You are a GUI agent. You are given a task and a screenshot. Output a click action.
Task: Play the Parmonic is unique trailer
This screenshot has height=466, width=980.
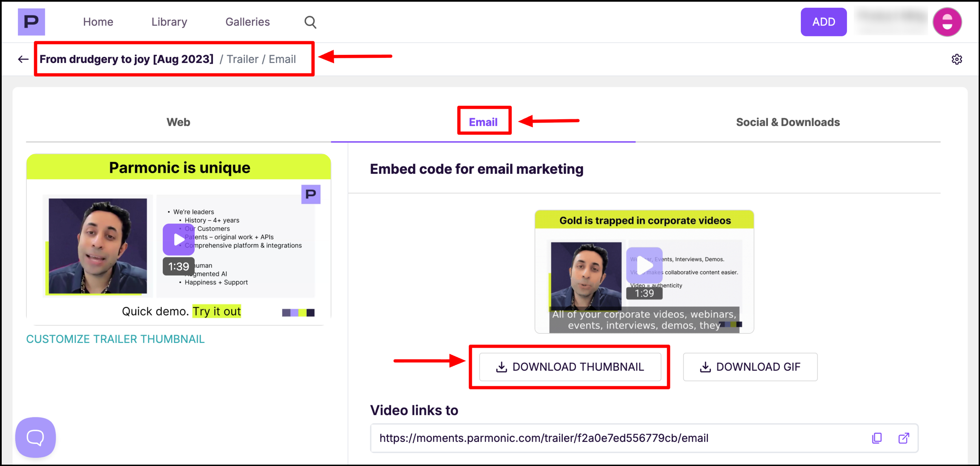pos(178,240)
